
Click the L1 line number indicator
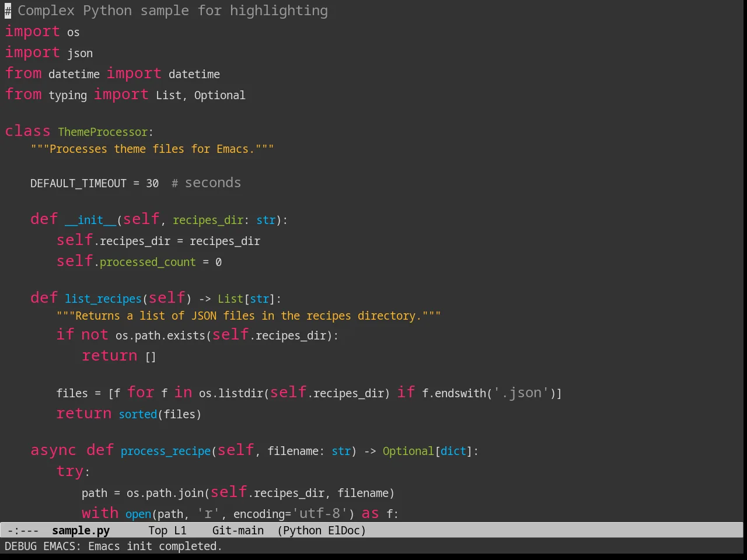(180, 530)
